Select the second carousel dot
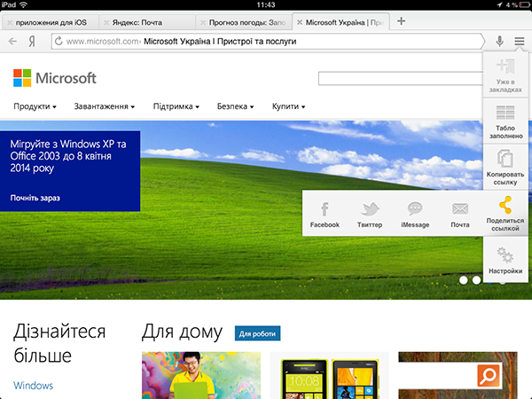 [x=476, y=280]
